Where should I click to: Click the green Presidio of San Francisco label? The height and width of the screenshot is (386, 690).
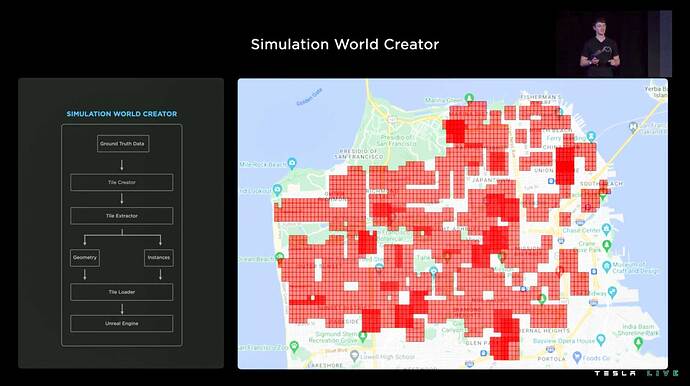[396, 140]
